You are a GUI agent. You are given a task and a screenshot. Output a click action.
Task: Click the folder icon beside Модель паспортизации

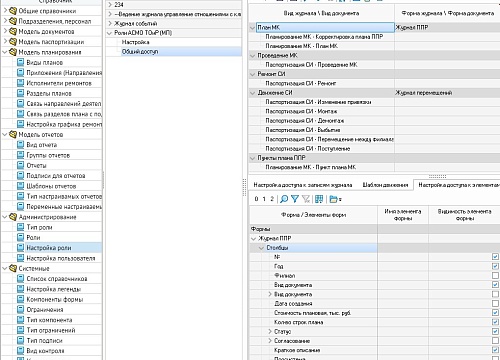(x=13, y=42)
